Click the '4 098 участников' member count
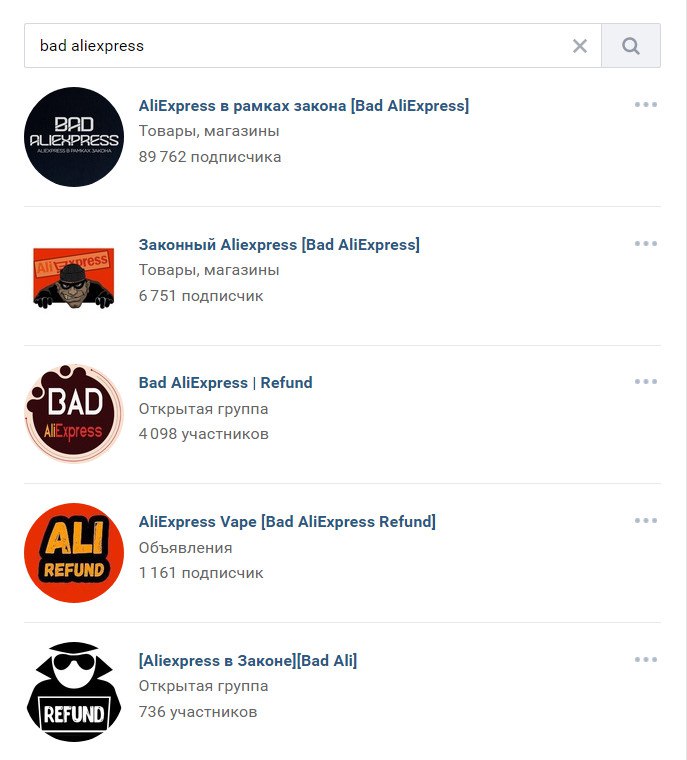Image resolution: width=687 pixels, height=760 pixels. click(x=204, y=434)
